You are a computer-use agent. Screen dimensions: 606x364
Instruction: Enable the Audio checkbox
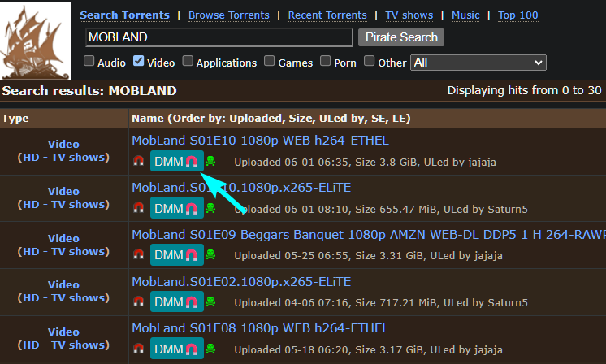(x=89, y=61)
